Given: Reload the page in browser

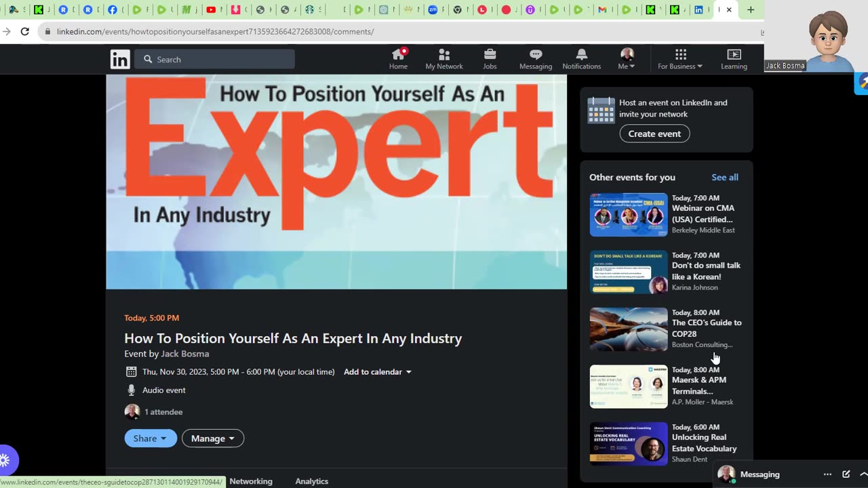Looking at the screenshot, I should (25, 31).
